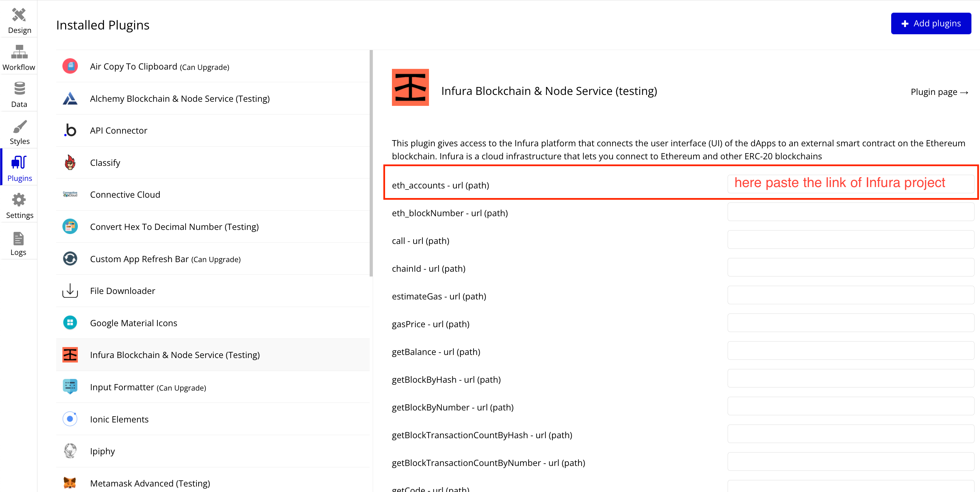
Task: View the Logs section
Action: coord(18,243)
